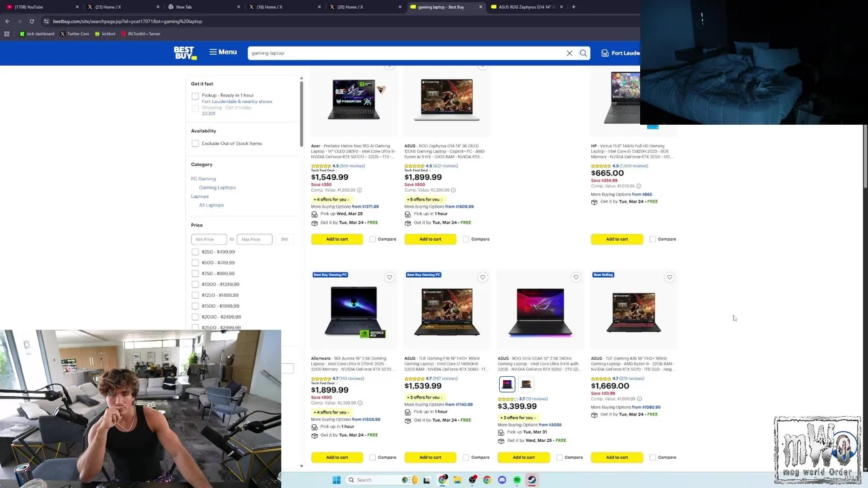Expand +3 offers for ASUS ROG Strix SCAR
The height and width of the screenshot is (488, 868).
click(x=517, y=418)
